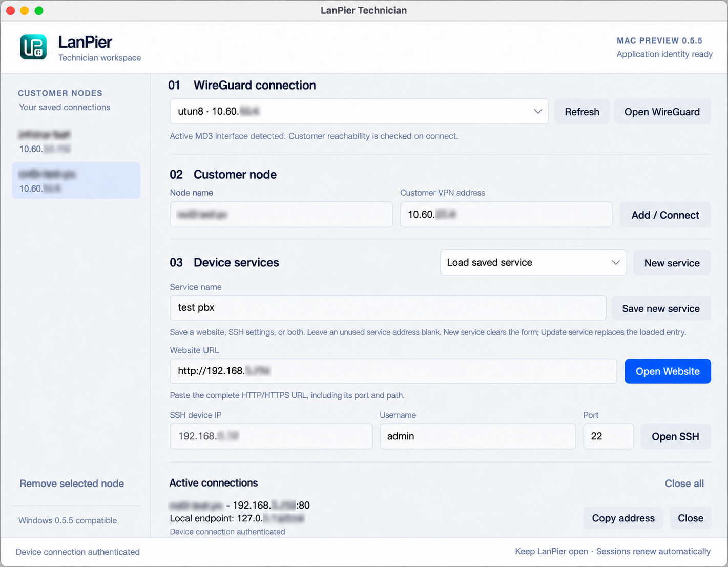Click the LanPier logo icon
This screenshot has height=567, width=728.
click(33, 47)
